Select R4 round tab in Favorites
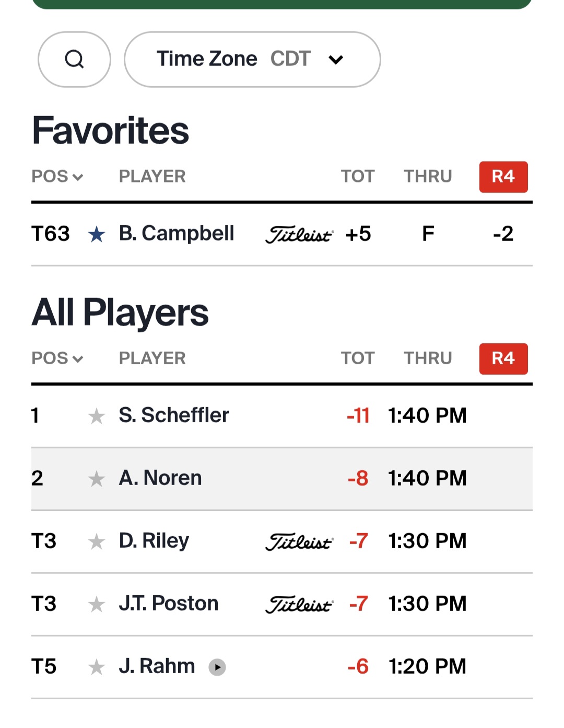This screenshot has width=564, height=728. [503, 177]
